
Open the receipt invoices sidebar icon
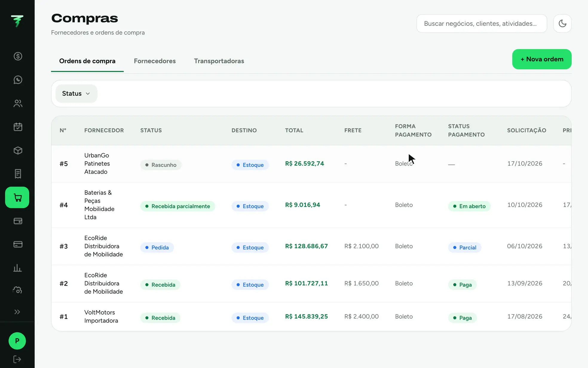[18, 174]
